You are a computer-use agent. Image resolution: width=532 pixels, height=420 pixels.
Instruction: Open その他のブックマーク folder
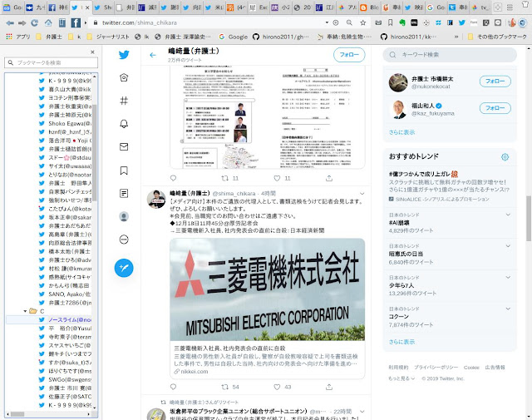pos(497,37)
